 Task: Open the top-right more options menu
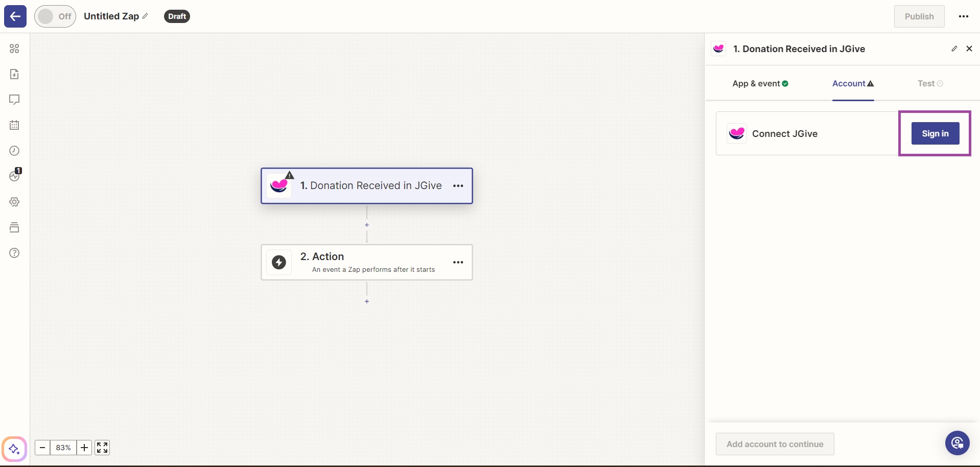pyautogui.click(x=964, y=16)
